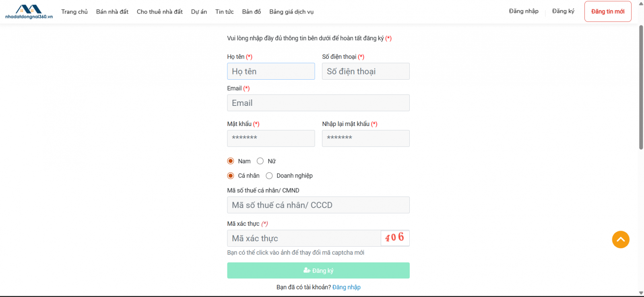
Task: Click the orange scroll-to-top arrow button
Action: point(621,239)
